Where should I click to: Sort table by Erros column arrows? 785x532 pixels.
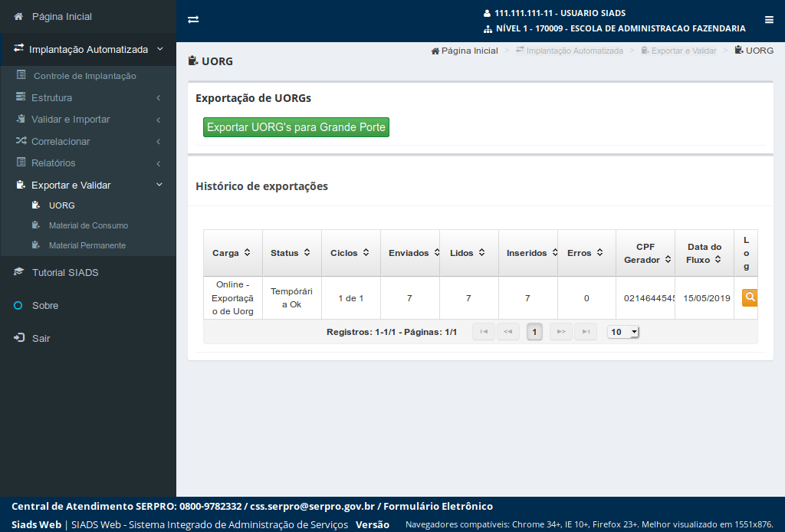tap(599, 253)
